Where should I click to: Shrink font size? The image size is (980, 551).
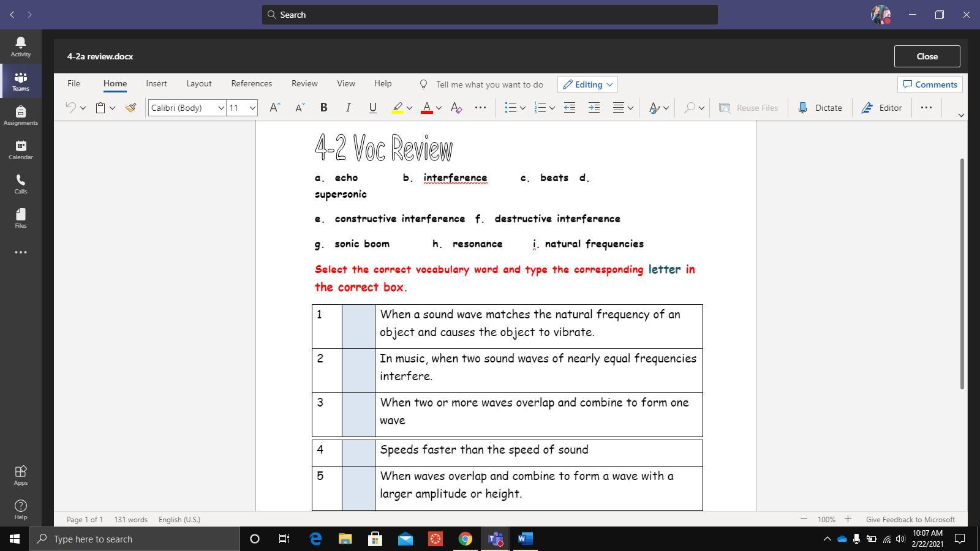pos(300,108)
